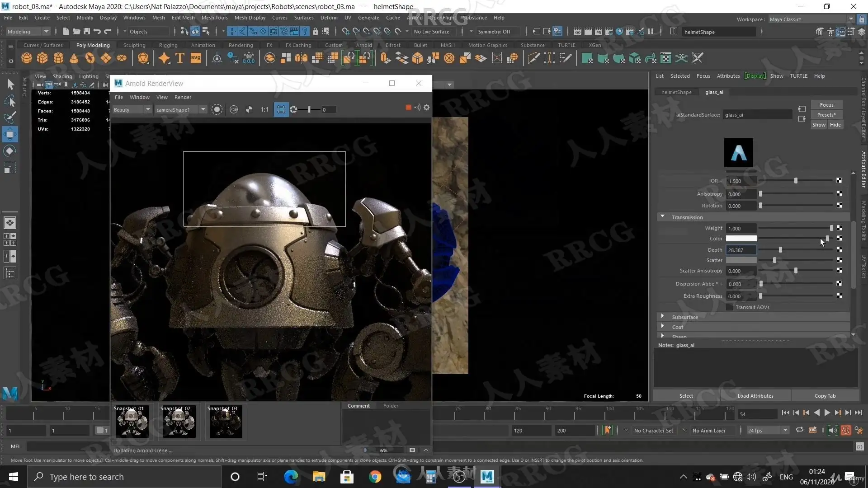The image size is (868, 488).
Task: Toggle the Transmit AOVs checkbox
Action: coord(729,307)
